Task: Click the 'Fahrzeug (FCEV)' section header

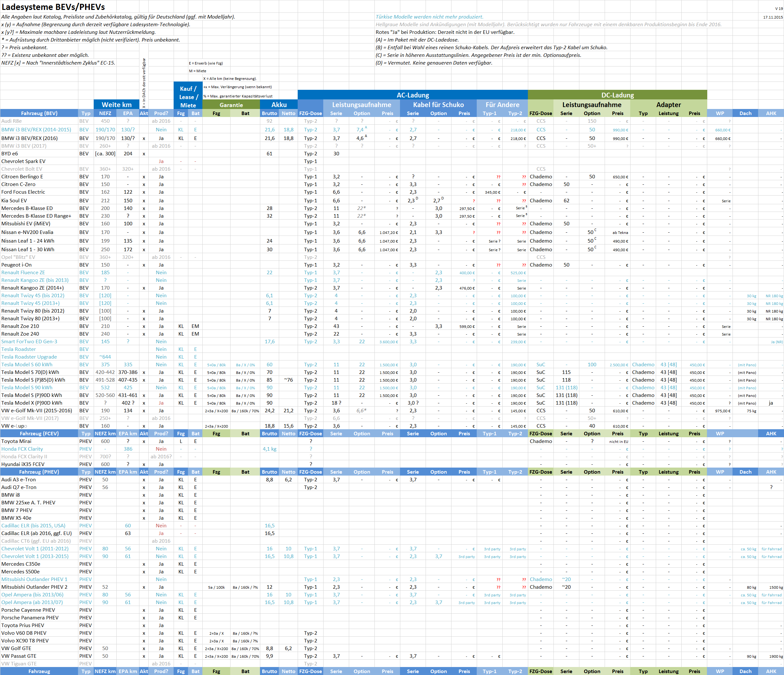Action: pos(39,433)
